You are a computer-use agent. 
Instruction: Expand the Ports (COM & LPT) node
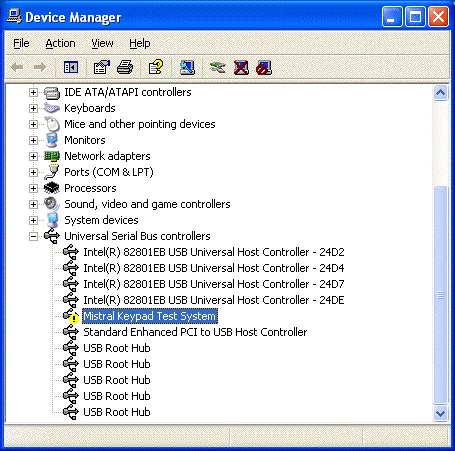click(x=33, y=172)
